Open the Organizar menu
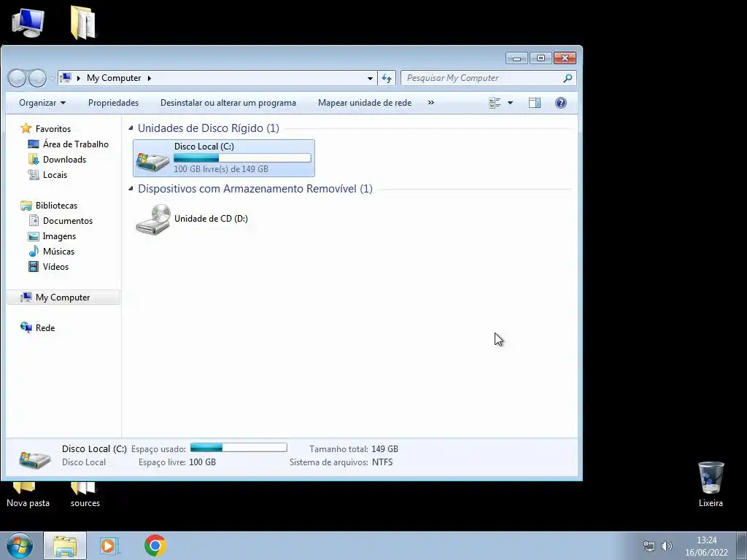This screenshot has width=747, height=560. pyautogui.click(x=42, y=103)
